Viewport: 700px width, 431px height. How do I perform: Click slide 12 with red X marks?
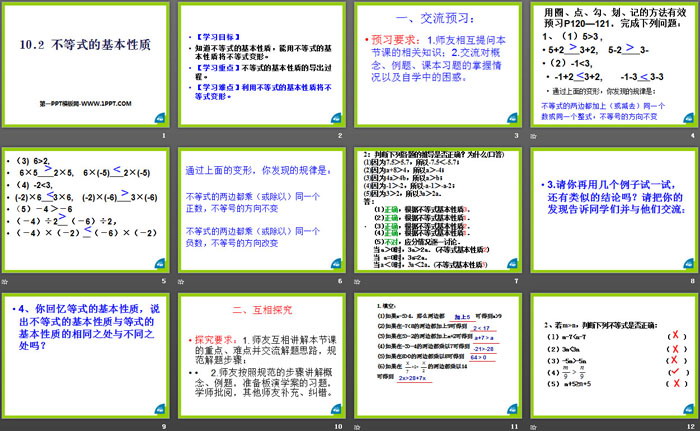click(x=614, y=356)
